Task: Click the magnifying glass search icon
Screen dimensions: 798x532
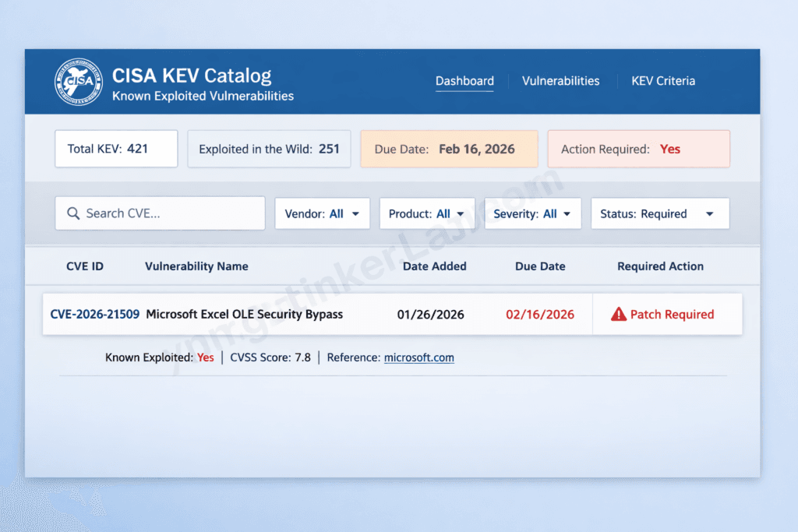Action: [74, 213]
